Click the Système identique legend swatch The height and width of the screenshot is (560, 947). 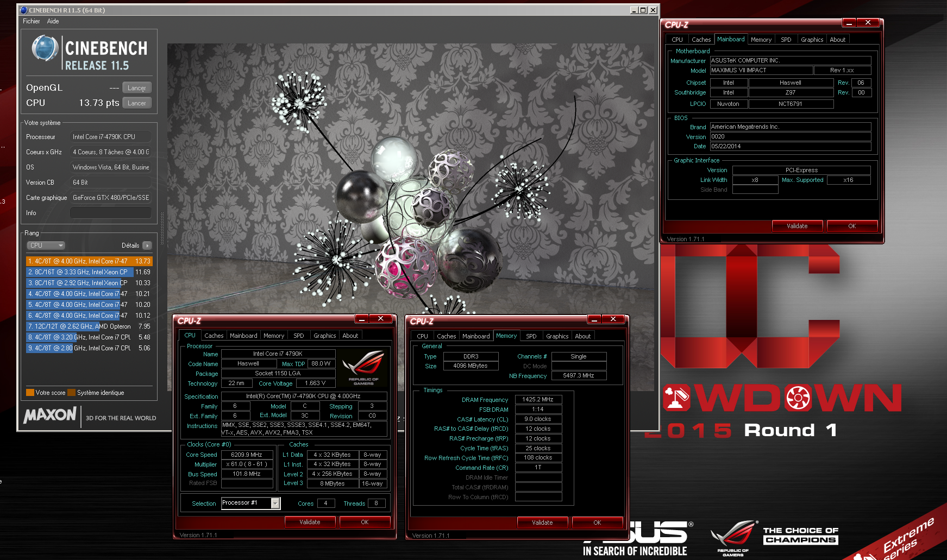[71, 393]
